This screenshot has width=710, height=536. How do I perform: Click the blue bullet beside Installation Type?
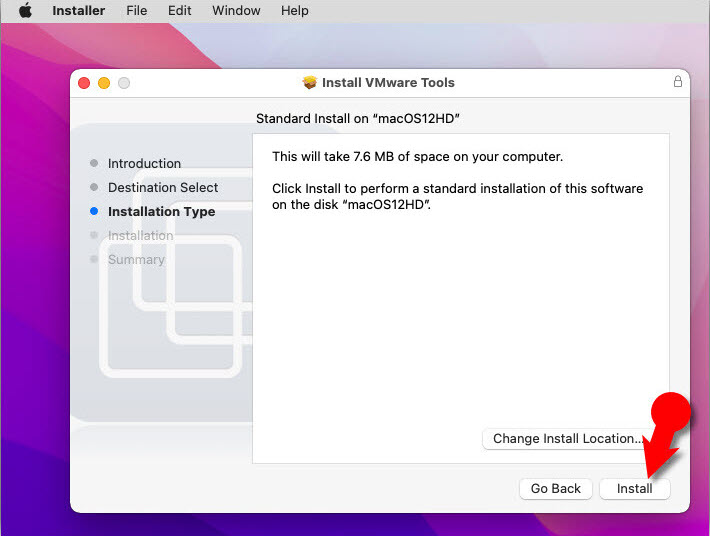94,212
